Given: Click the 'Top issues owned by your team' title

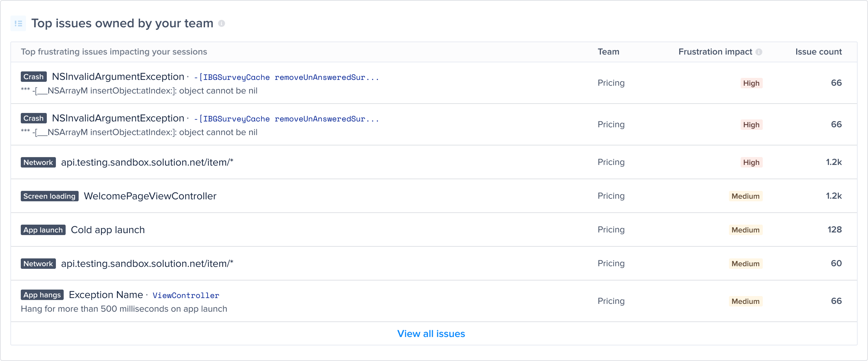Looking at the screenshot, I should pos(122,23).
